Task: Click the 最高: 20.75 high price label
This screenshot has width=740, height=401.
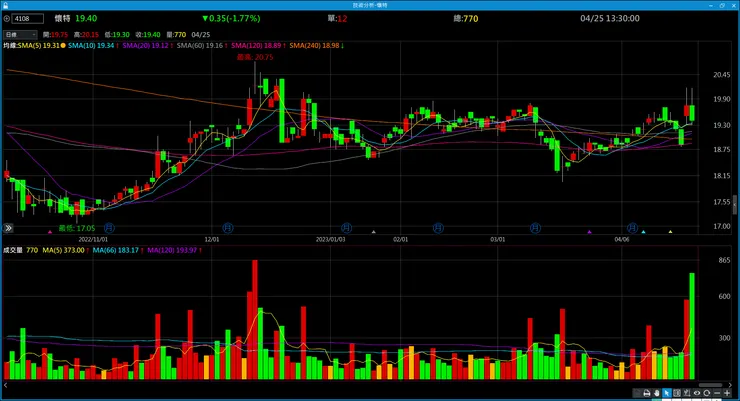Action: tap(255, 57)
